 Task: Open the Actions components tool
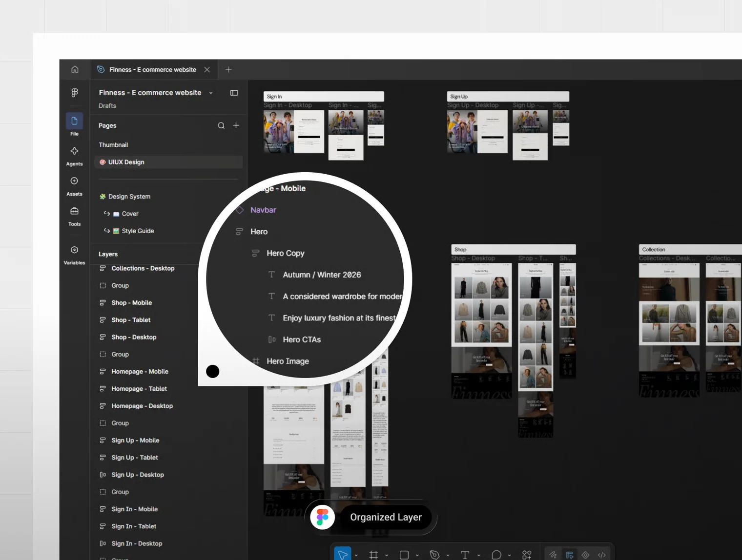pos(527,555)
